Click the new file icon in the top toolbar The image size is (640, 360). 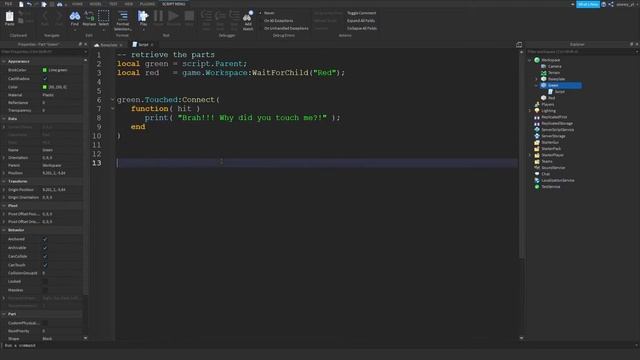point(21,4)
